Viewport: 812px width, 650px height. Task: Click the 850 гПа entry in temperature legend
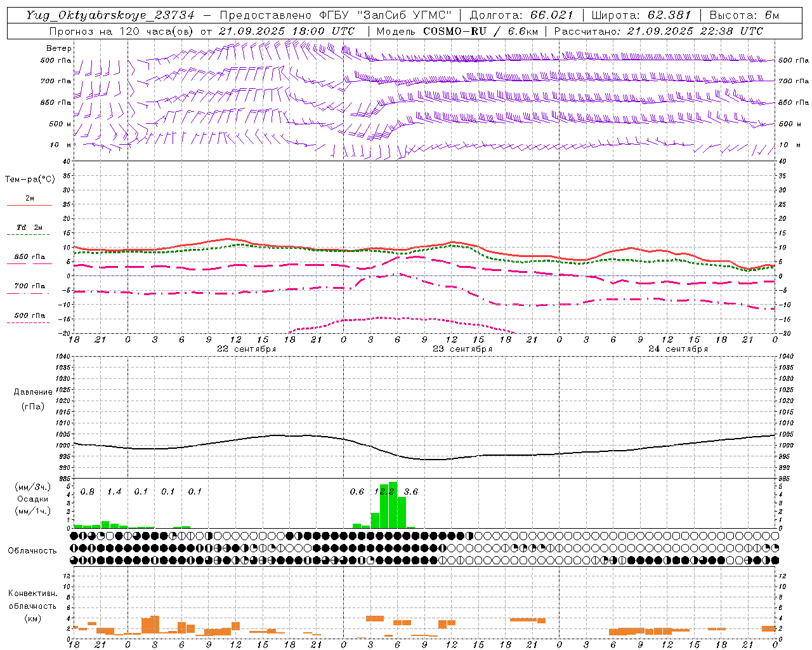tap(30, 257)
